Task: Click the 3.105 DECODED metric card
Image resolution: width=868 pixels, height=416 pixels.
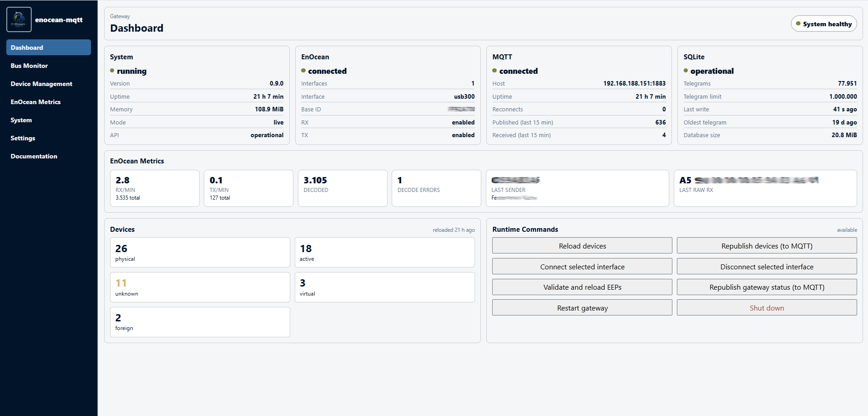Action: click(x=343, y=188)
